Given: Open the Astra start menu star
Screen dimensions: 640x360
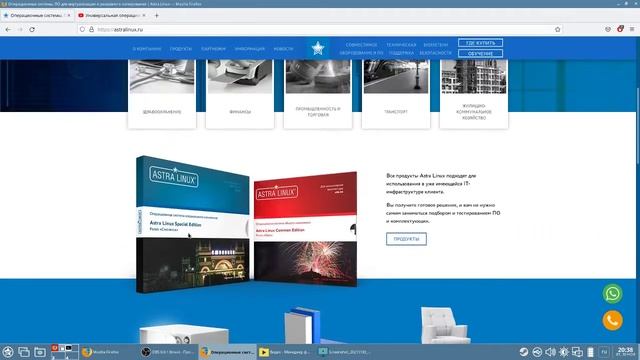Looking at the screenshot, I should tap(8, 352).
